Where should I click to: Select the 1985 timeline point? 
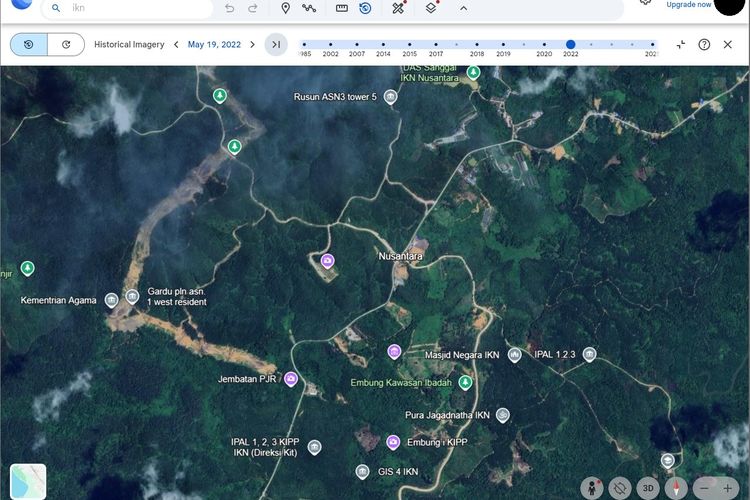point(304,44)
